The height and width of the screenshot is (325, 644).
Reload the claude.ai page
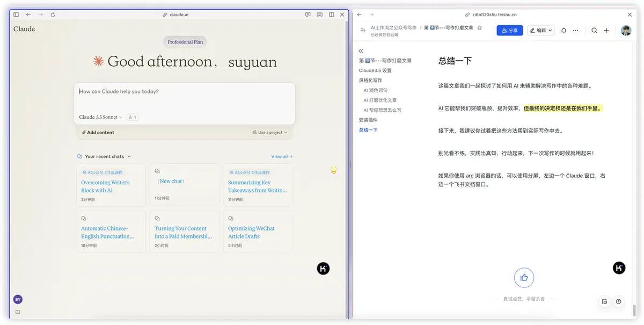[x=53, y=15]
